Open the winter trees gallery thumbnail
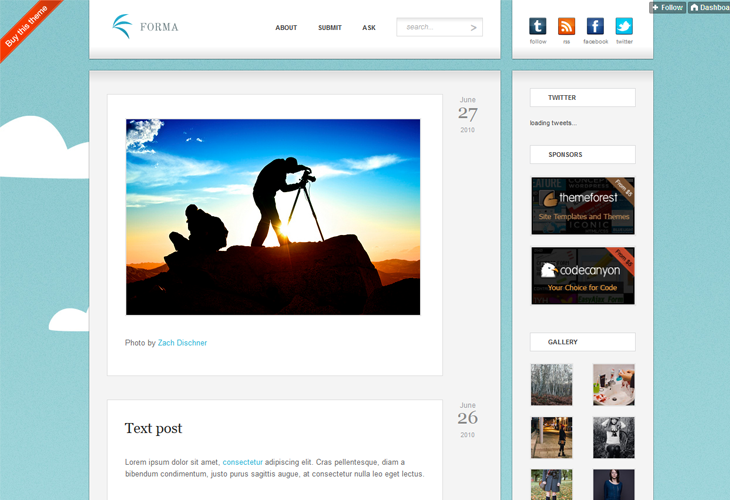This screenshot has width=730, height=500. 551,385
